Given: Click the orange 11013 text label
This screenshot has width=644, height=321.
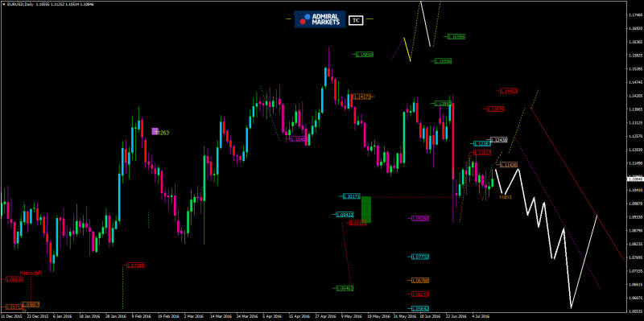Looking at the screenshot, I should pos(506,197).
